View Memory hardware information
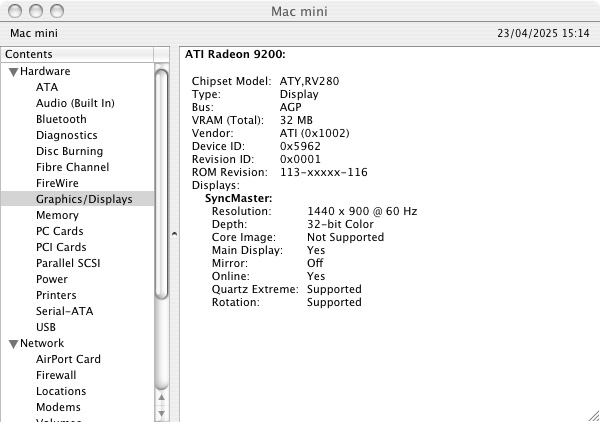This screenshot has height=422, width=600. 57,215
